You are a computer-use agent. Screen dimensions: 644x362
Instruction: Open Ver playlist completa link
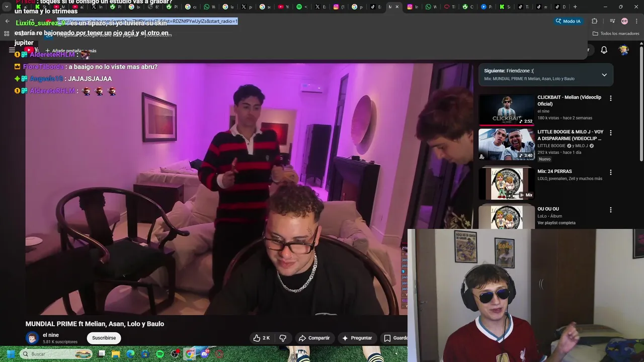(556, 223)
